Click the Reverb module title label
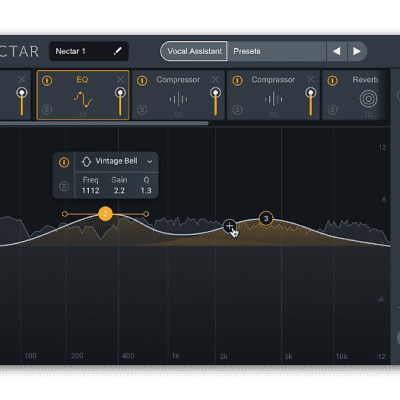400x400 pixels. 365,80
